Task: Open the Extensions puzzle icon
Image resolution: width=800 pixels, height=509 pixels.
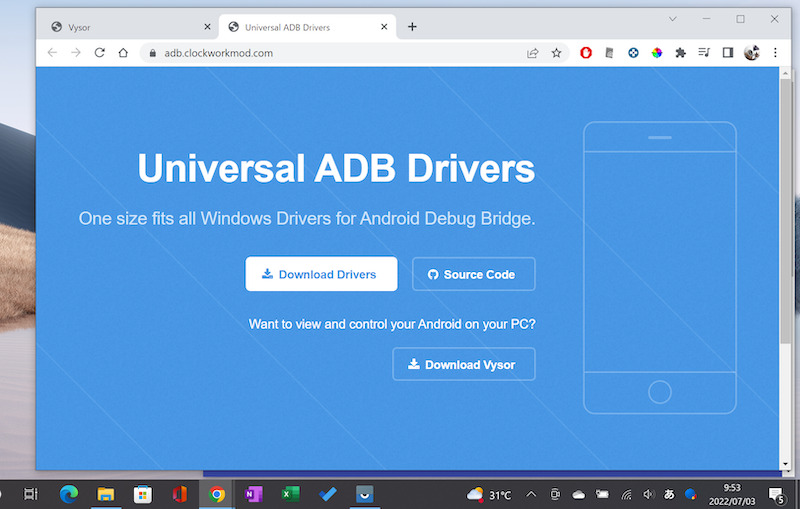Action: click(681, 53)
